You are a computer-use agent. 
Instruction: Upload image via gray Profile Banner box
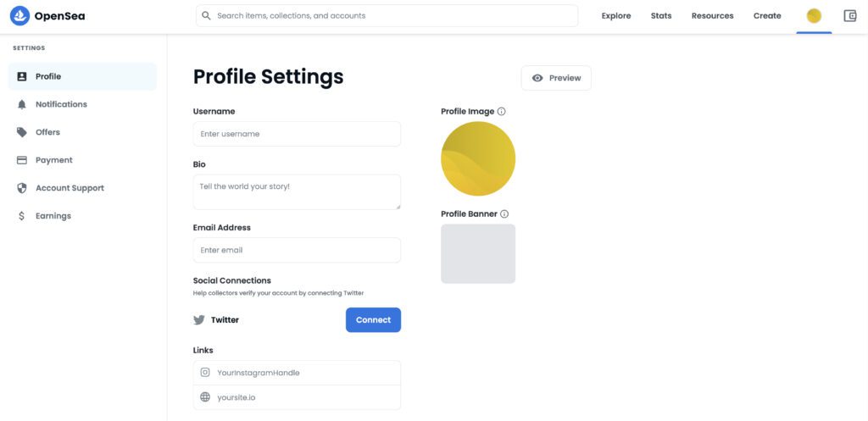coord(478,253)
